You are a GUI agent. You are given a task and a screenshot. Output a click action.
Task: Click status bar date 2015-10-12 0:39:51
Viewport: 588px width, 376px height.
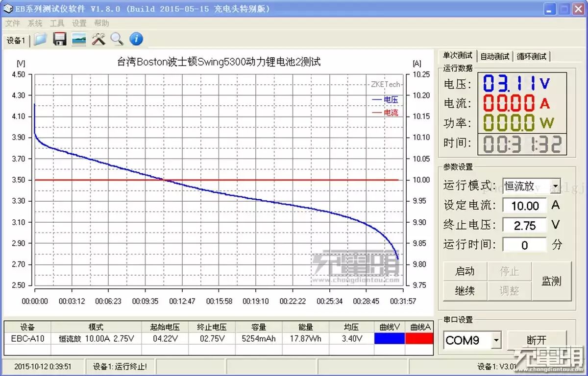(x=43, y=366)
